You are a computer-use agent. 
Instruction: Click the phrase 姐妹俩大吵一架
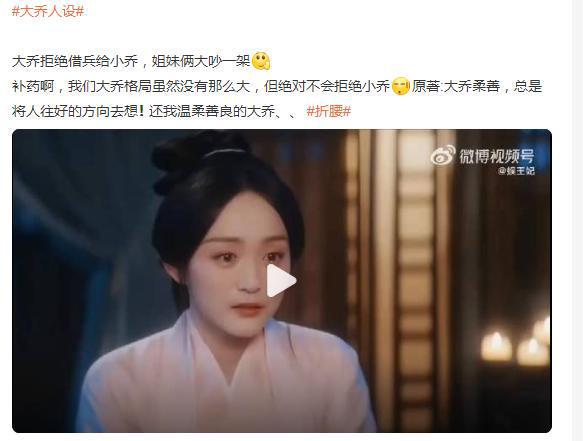201,61
